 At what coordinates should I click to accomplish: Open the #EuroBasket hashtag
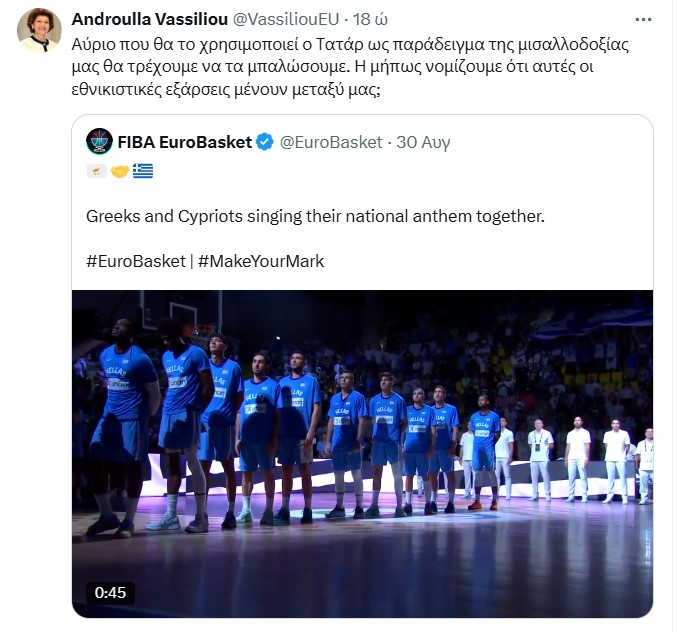pyautogui.click(x=136, y=261)
